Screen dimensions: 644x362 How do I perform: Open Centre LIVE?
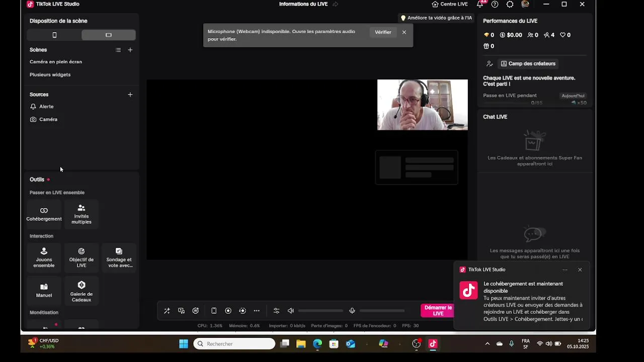[x=450, y=4]
